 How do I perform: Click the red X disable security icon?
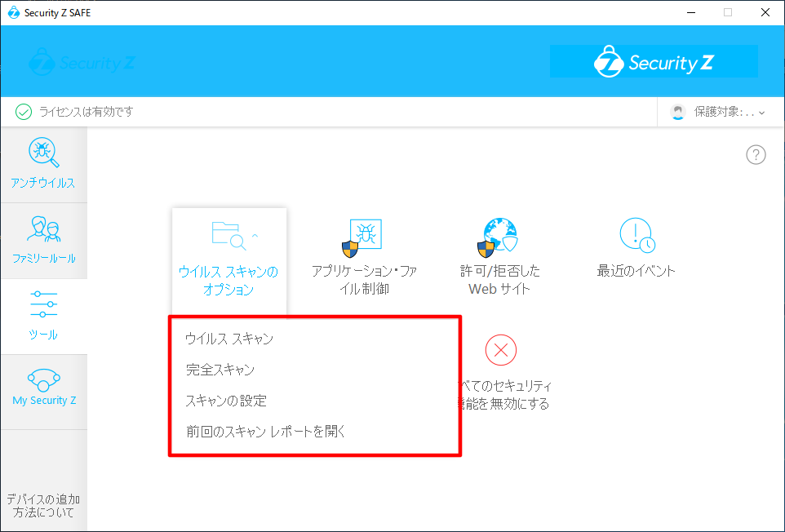pyautogui.click(x=501, y=351)
